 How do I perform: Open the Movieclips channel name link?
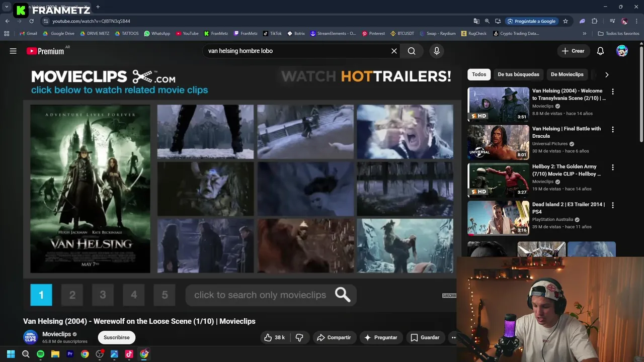point(56,334)
